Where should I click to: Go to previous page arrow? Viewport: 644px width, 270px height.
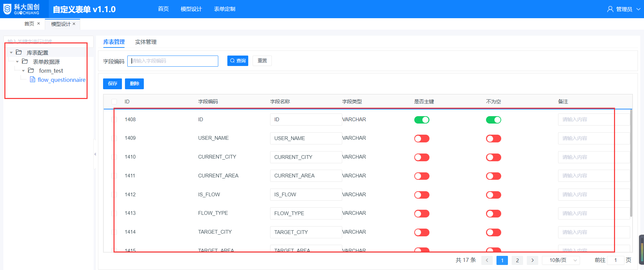[487, 260]
